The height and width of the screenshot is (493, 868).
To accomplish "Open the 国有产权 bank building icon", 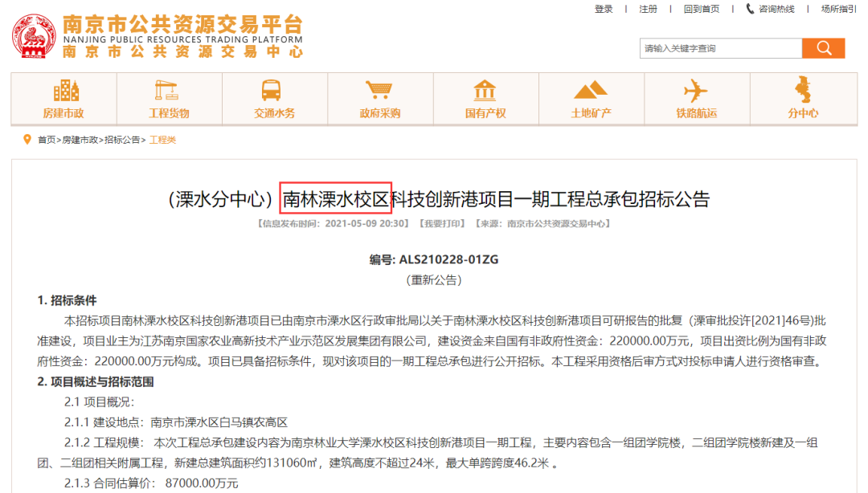I will pos(485,90).
